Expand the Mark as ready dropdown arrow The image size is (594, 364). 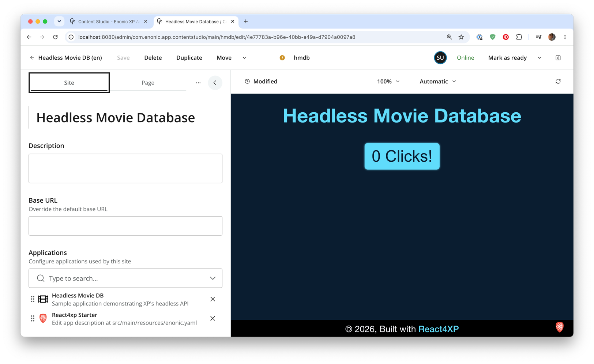(x=540, y=58)
